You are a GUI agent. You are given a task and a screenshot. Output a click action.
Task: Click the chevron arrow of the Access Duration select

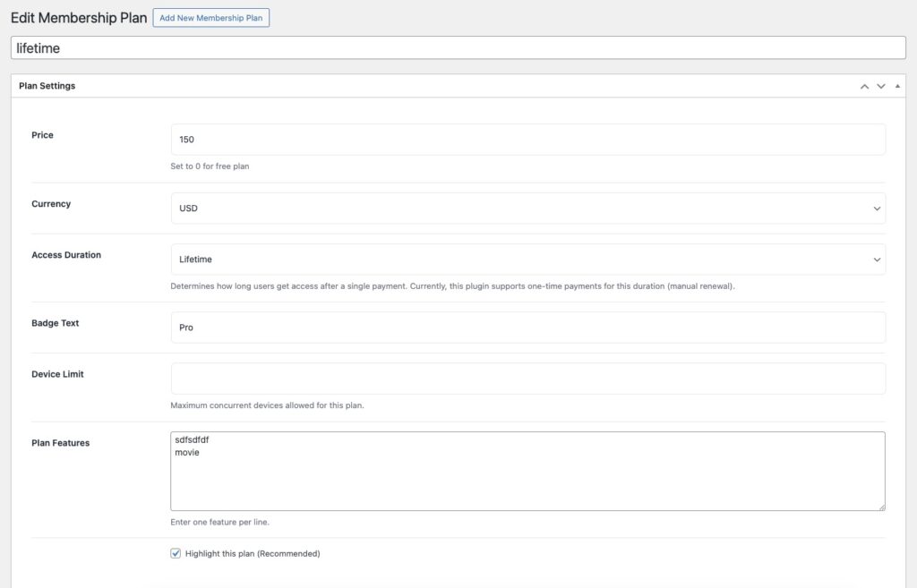tap(876, 260)
